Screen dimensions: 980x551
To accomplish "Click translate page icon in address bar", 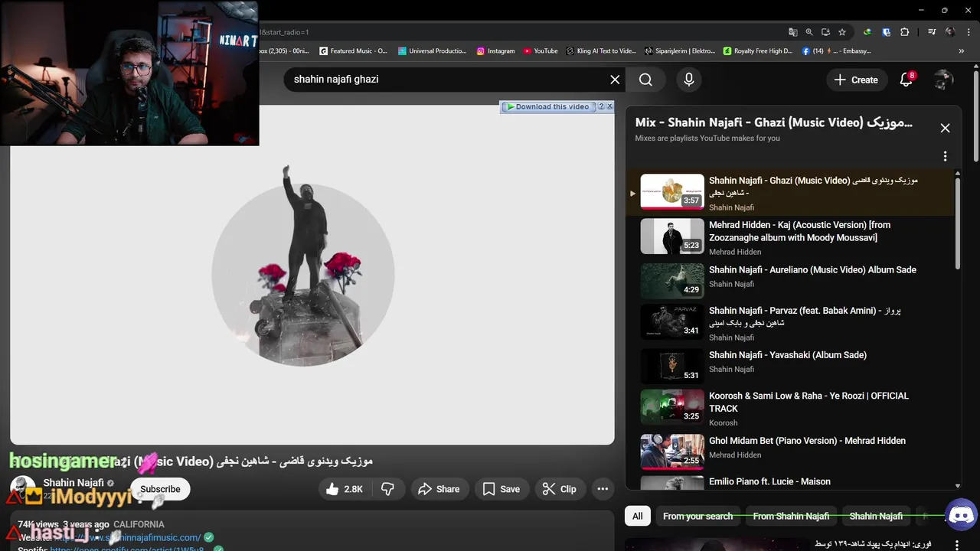I will point(793,32).
